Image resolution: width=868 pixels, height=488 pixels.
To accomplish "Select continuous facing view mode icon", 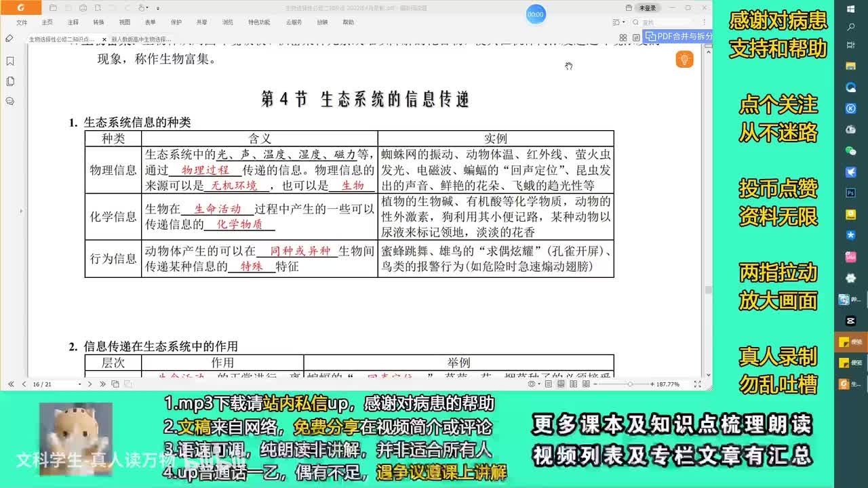I will coord(586,384).
